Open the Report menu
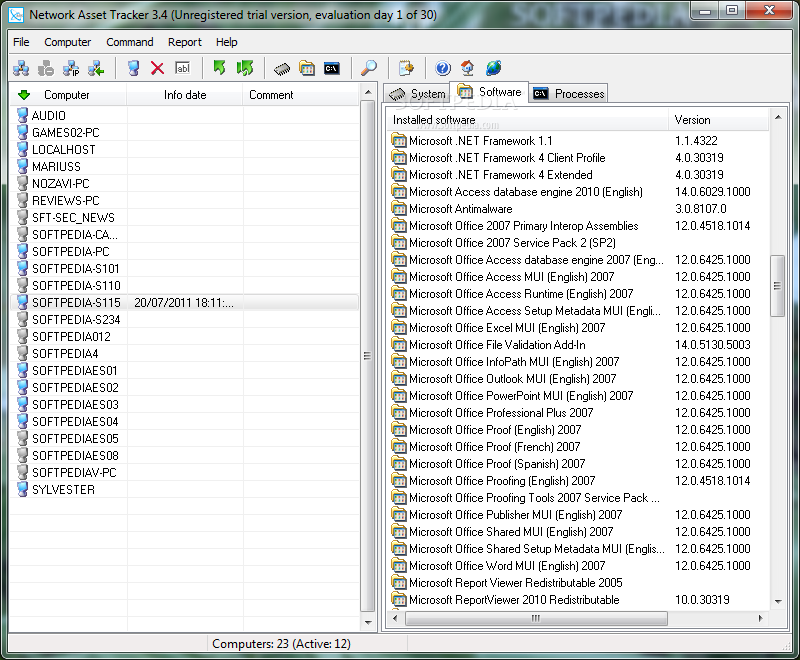This screenshot has width=800, height=660. click(x=185, y=42)
